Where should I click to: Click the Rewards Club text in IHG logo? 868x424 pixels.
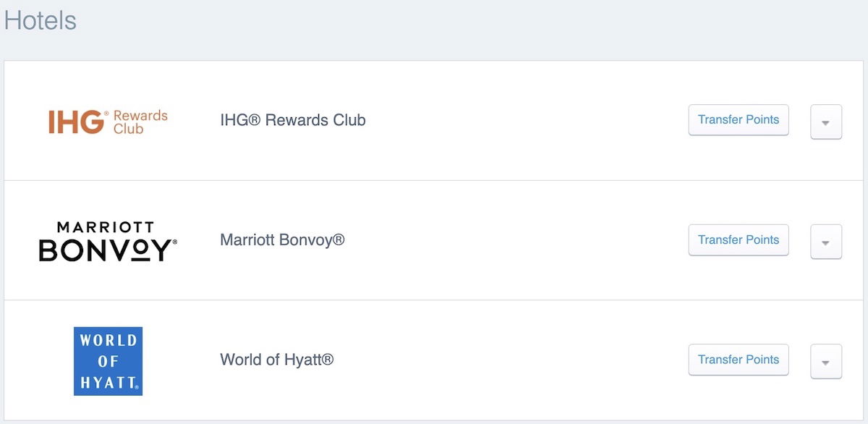point(140,122)
